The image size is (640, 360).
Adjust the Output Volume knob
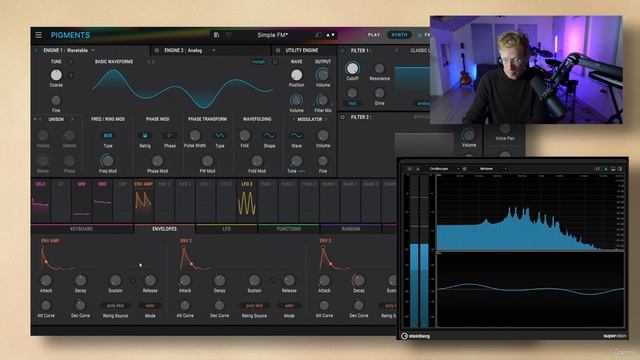322,75
